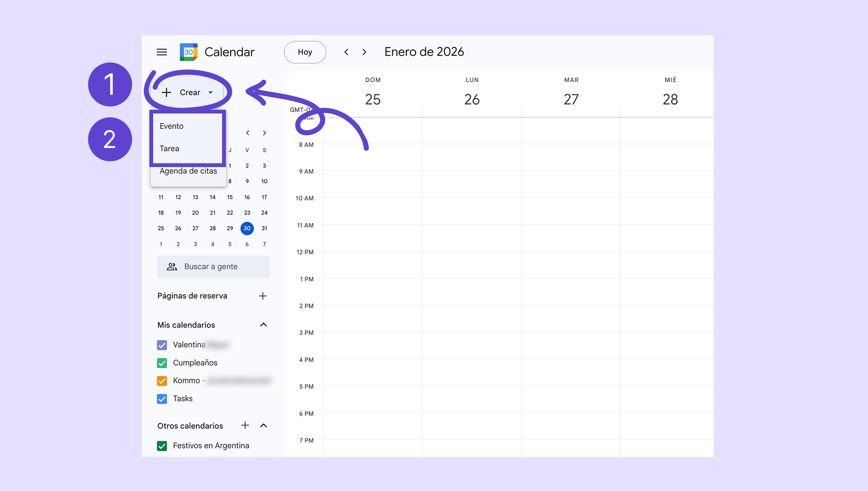The image size is (868, 491).
Task: Choose Tarea in the Crear menu
Action: (x=169, y=148)
